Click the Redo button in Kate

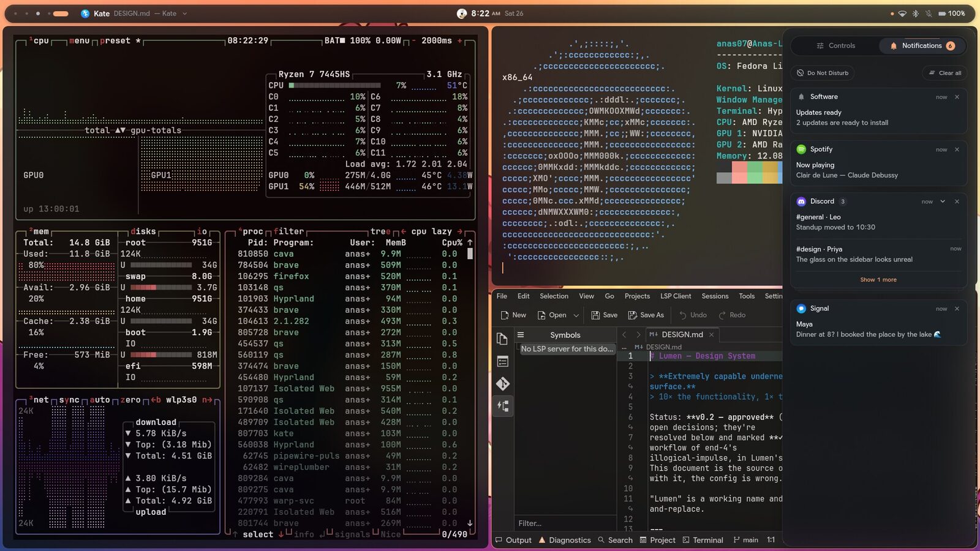click(x=732, y=315)
